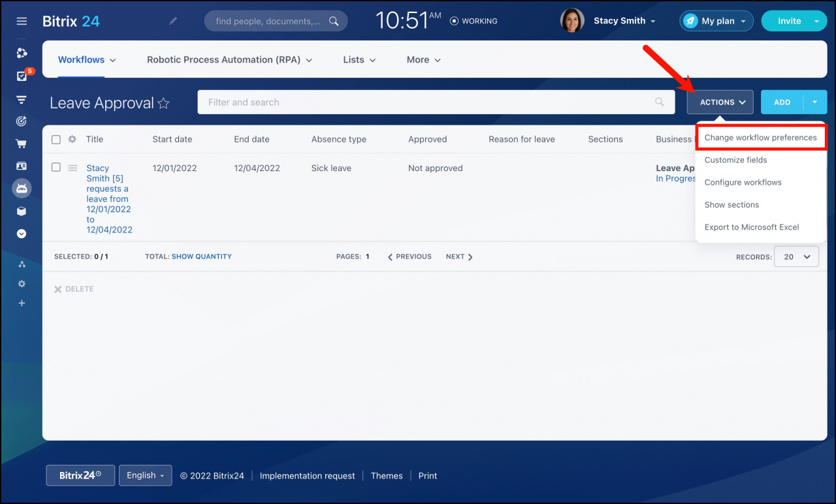Sort by Reason for leave column
Screen dimensions: 836x504
point(522,139)
